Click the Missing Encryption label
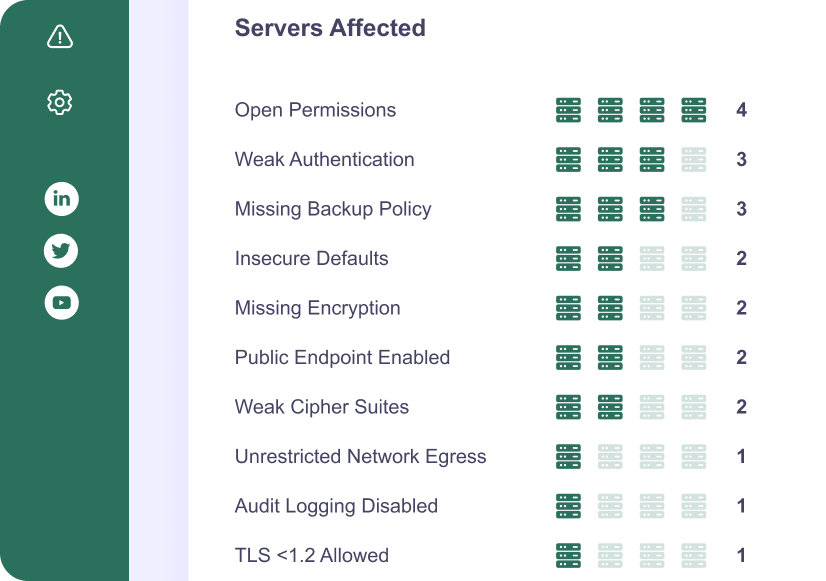Viewport: 826px width, 581px height. tap(317, 308)
